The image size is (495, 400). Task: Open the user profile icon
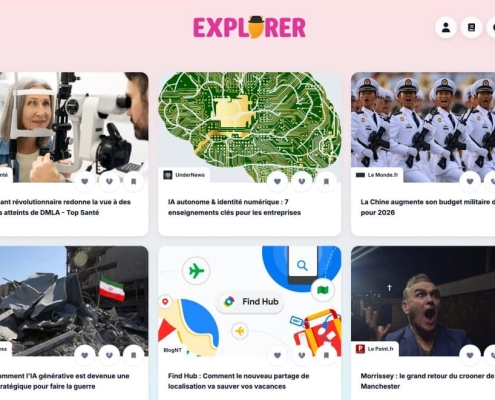pos(446,27)
